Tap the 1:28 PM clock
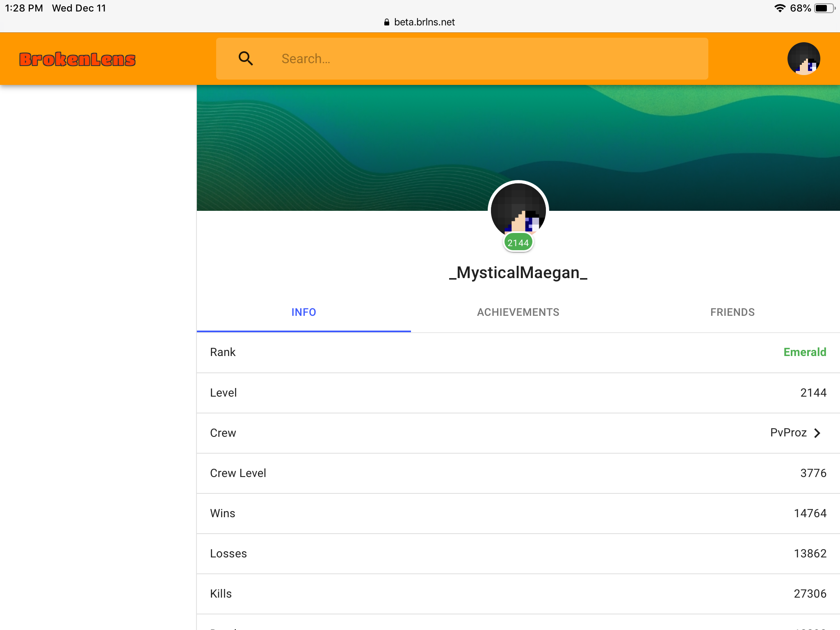 tap(24, 8)
